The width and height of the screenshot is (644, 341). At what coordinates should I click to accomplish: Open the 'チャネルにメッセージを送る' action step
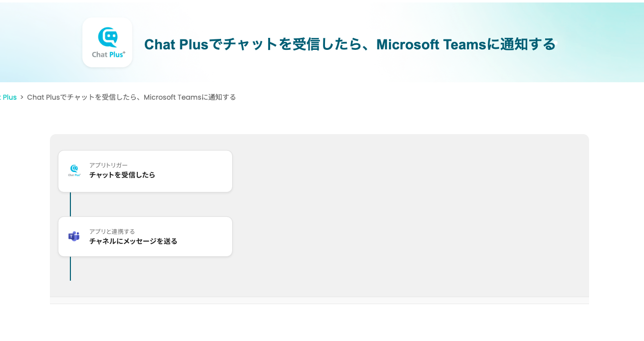point(133,241)
